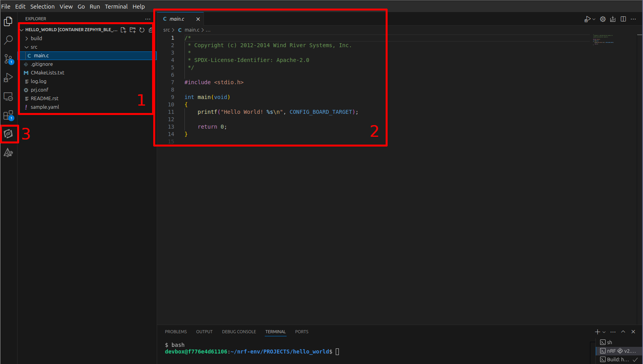Open dropdown next to Run icon

[x=594, y=19]
